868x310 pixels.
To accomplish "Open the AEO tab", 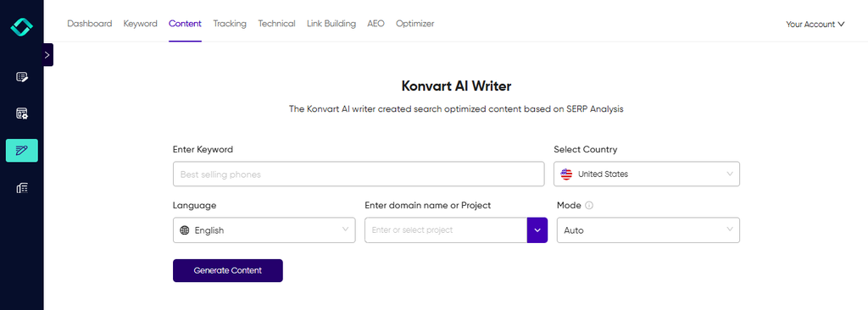I will [x=376, y=24].
